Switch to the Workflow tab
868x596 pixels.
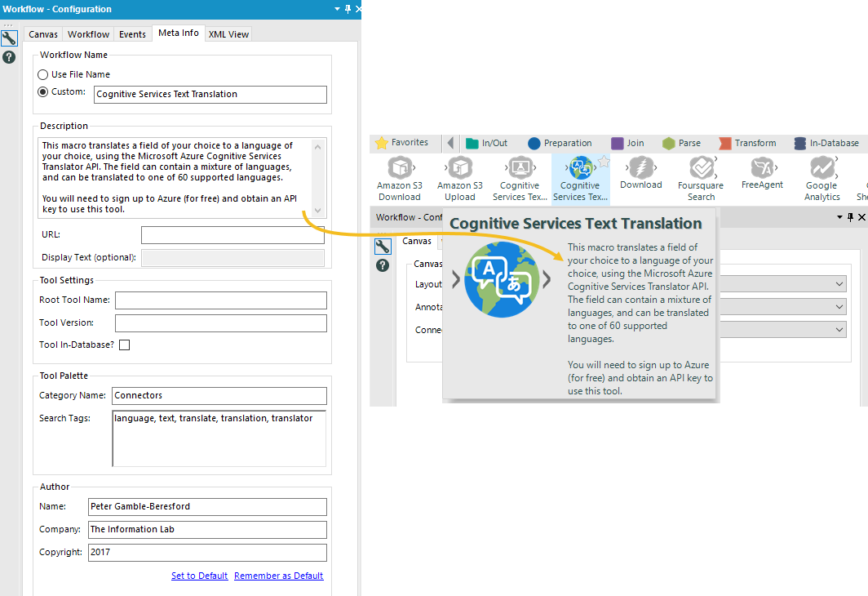coord(89,34)
